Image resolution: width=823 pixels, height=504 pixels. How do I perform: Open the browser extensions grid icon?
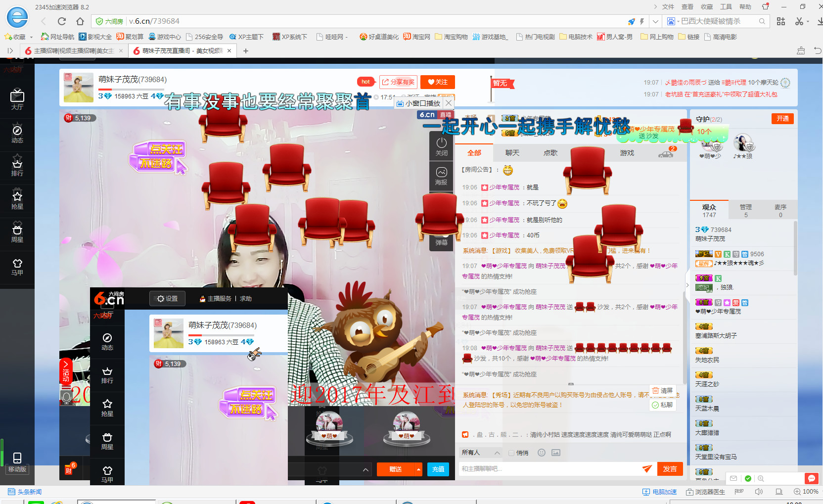[x=781, y=21]
